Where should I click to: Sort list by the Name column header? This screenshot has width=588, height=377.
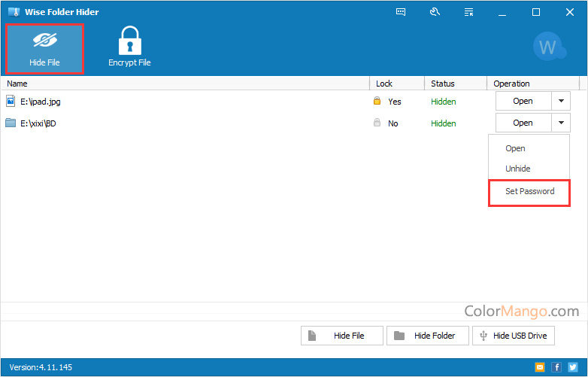(x=17, y=84)
